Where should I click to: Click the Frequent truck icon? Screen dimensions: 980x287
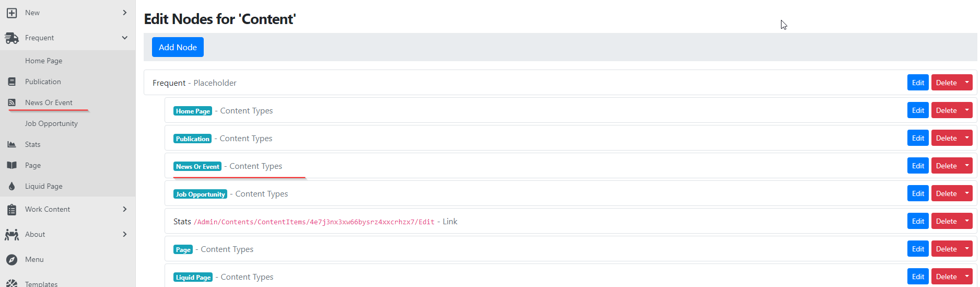[x=11, y=38]
